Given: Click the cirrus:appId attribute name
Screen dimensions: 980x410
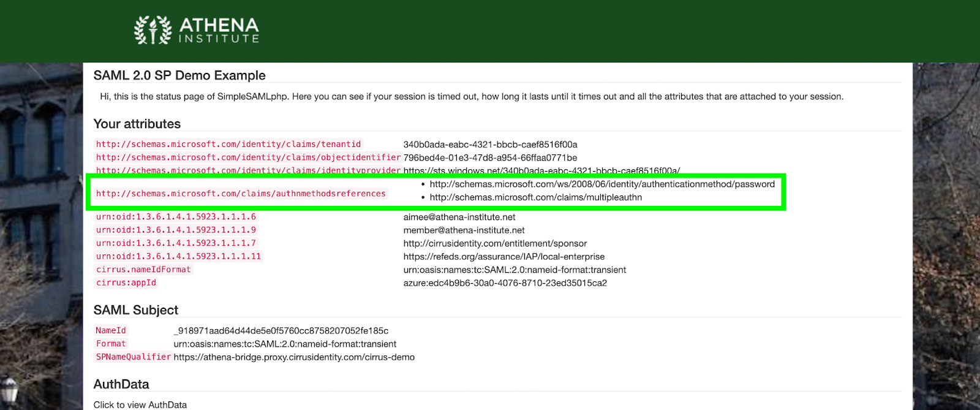Looking at the screenshot, I should click(126, 283).
